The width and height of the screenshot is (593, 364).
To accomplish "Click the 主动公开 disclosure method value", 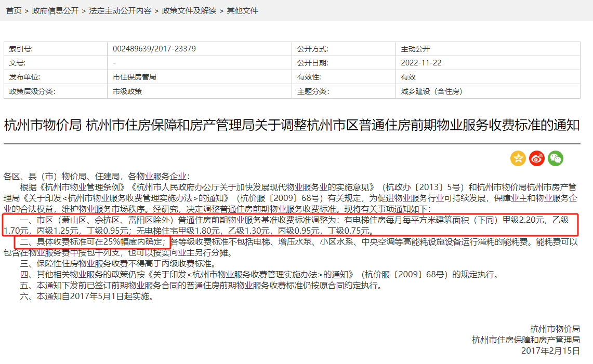I will [x=415, y=49].
